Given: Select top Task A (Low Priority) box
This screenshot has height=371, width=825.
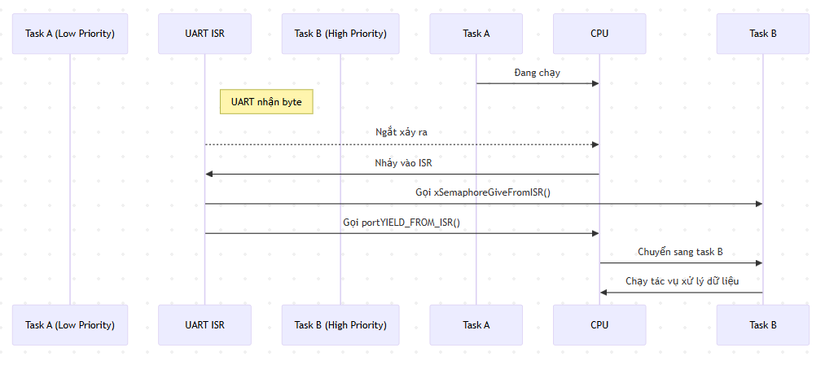Looking at the screenshot, I should point(70,34).
